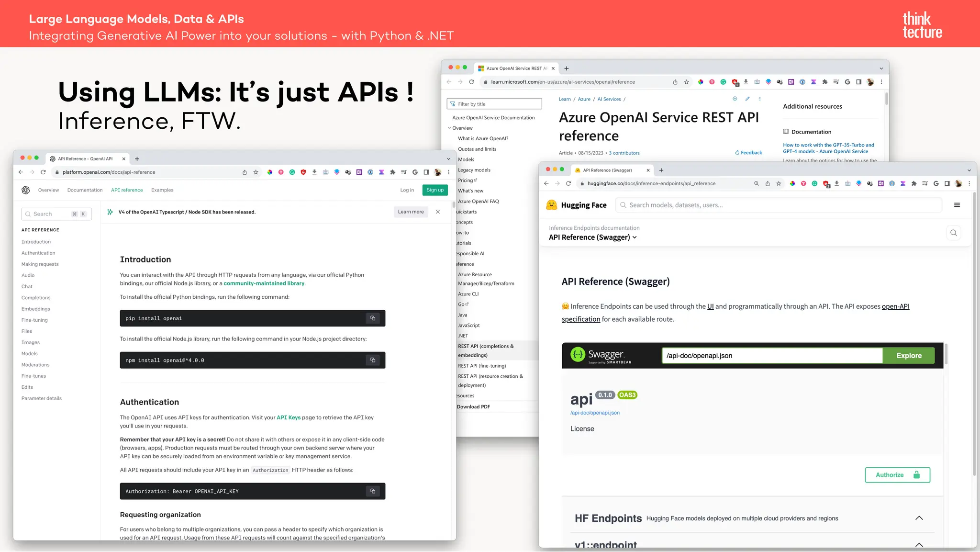
Task: Click the OpenAI logo in the site header
Action: [26, 190]
